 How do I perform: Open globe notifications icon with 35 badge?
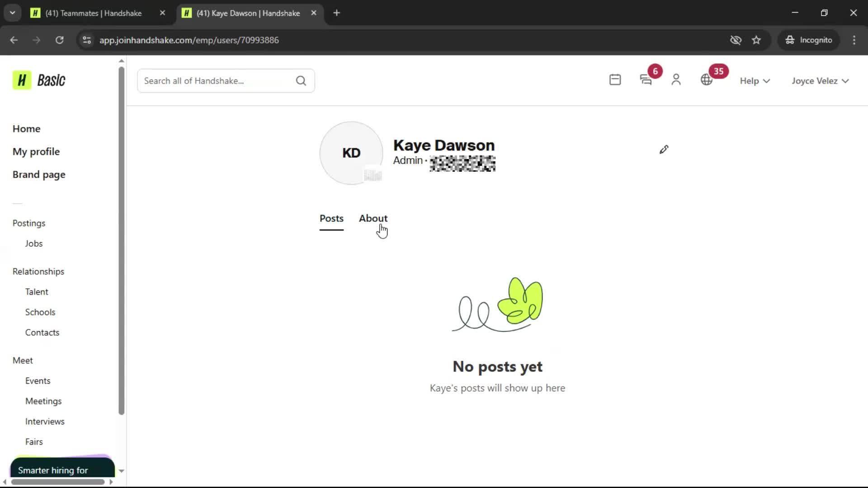click(707, 80)
